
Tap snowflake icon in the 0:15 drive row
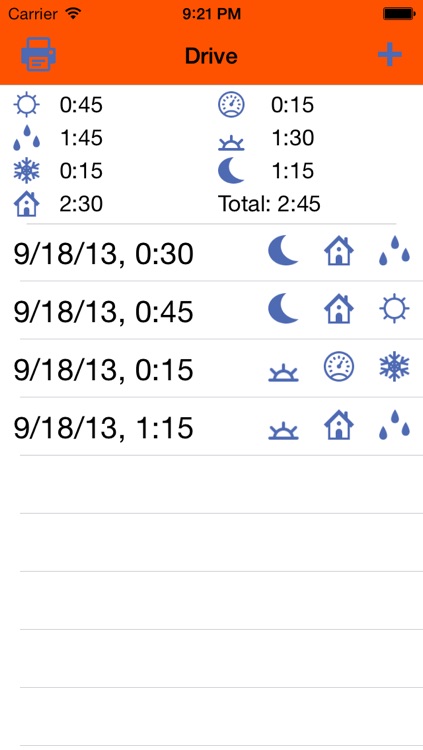pyautogui.click(x=394, y=367)
